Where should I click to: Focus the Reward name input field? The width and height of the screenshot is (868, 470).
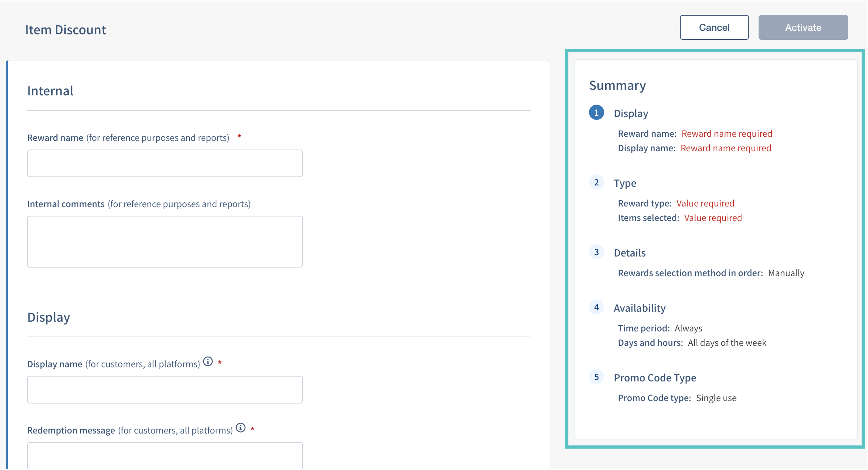[x=165, y=163]
